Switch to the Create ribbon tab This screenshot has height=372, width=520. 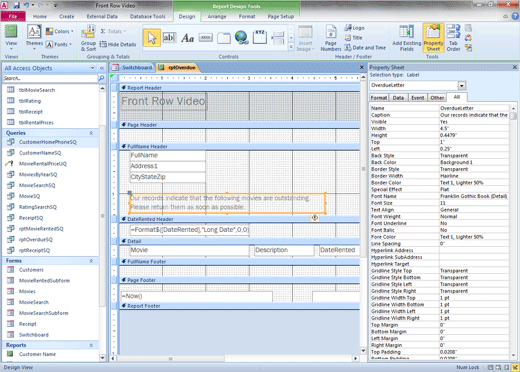point(67,16)
